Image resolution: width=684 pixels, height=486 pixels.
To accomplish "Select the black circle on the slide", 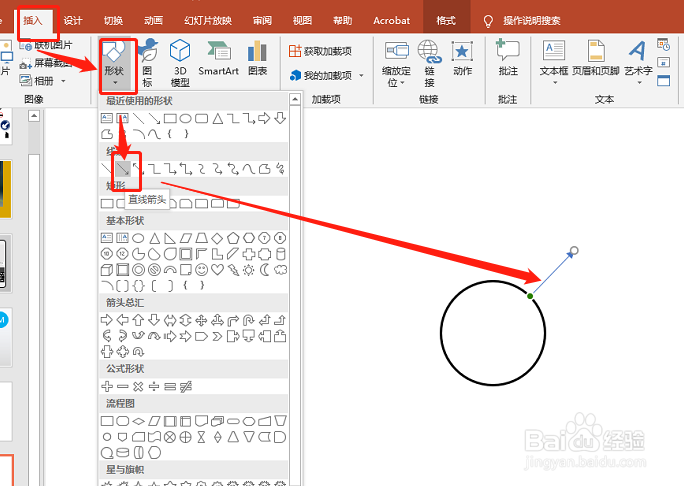I will (x=493, y=333).
